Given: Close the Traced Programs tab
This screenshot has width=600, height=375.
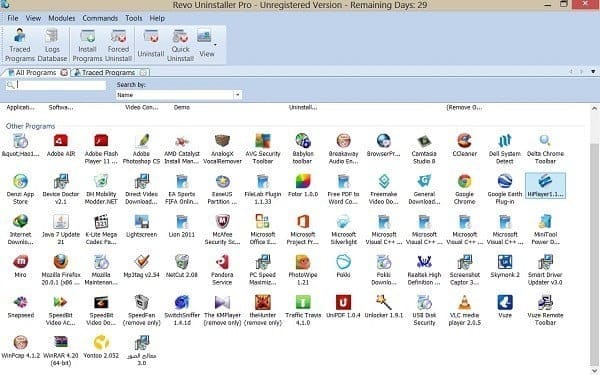Looking at the screenshot, I should [x=143, y=72].
